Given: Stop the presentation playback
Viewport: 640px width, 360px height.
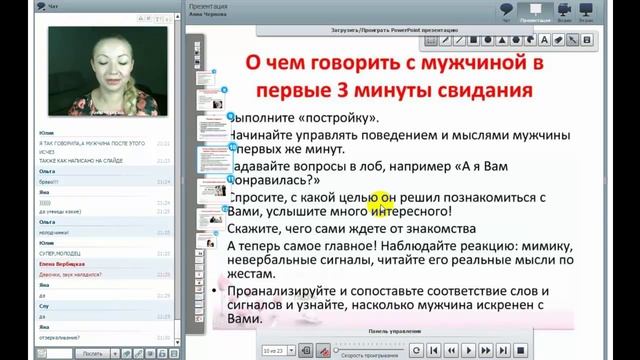Looking at the screenshot, I should (x=520, y=350).
